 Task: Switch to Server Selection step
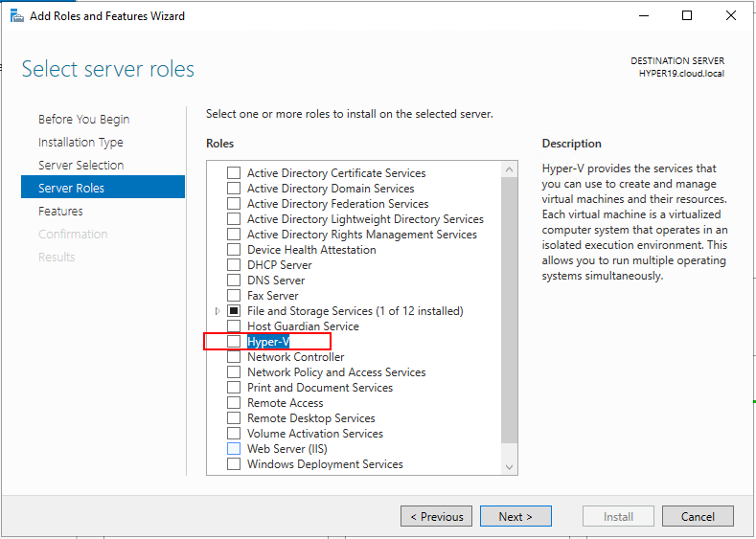tap(80, 166)
